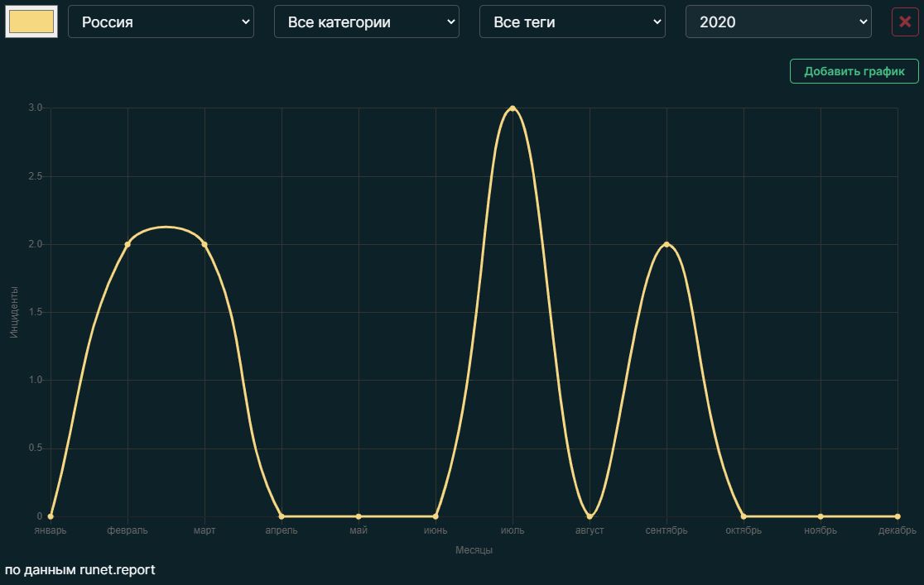Click the июль peak data point

[513, 108]
